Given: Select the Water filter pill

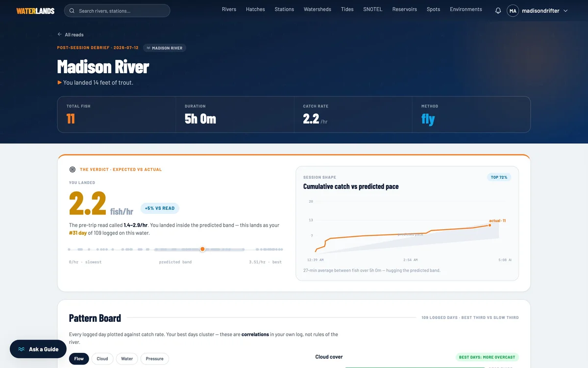Looking at the screenshot, I should coord(127,359).
